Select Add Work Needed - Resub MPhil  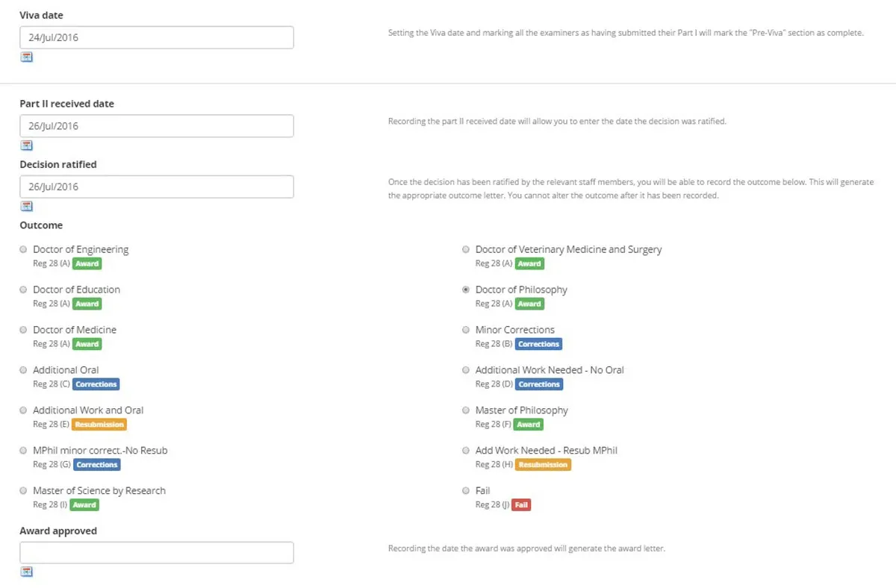pyautogui.click(x=465, y=451)
